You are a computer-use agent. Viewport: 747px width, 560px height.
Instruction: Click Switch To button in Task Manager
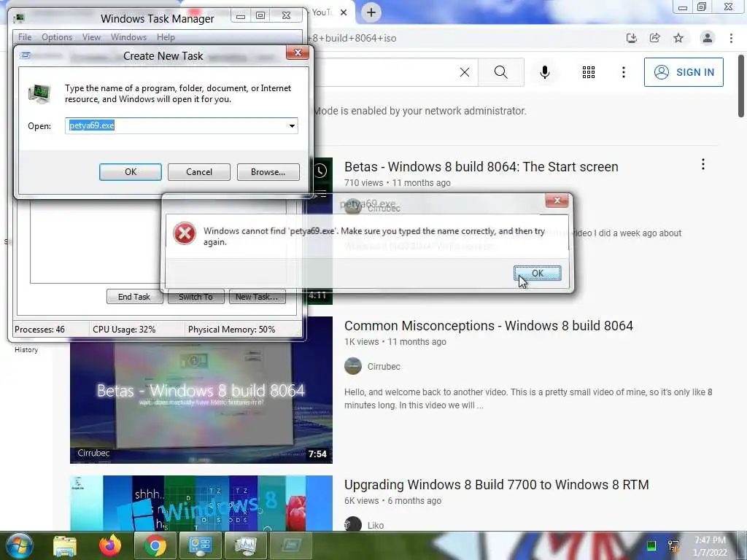(x=196, y=297)
